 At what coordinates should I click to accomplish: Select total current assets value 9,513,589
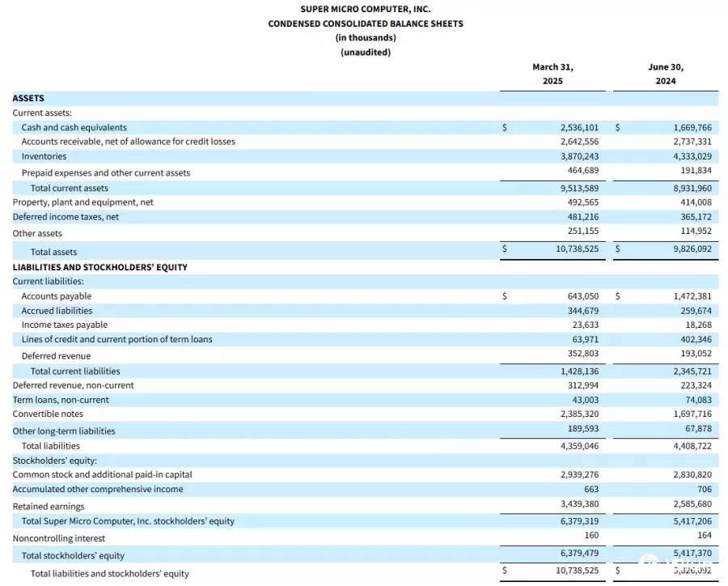(579, 189)
